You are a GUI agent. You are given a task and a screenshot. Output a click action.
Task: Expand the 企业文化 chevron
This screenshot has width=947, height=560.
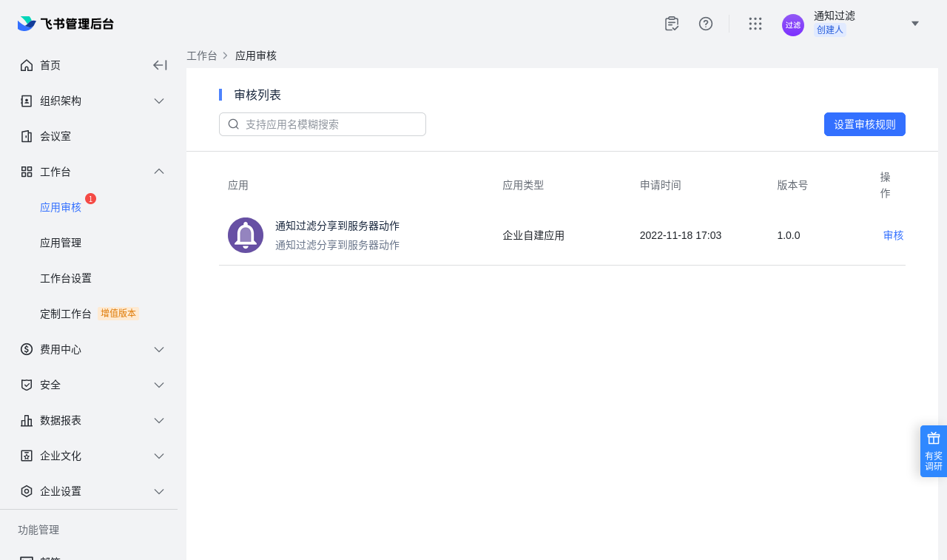tap(159, 456)
